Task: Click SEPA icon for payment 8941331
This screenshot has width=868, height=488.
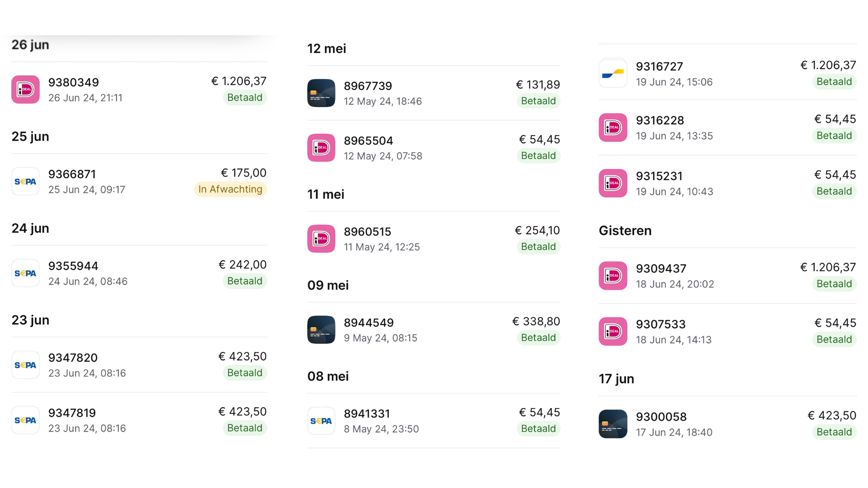Action: (x=321, y=421)
